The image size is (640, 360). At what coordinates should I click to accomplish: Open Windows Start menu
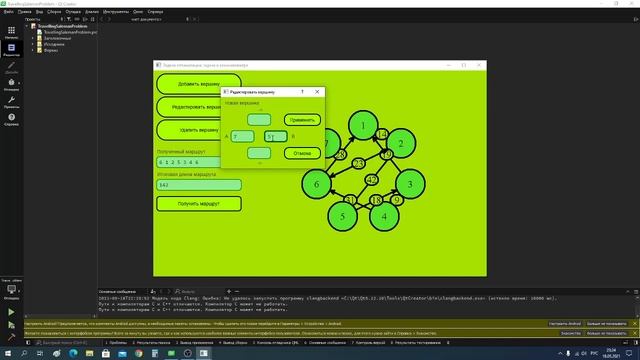tap(8, 353)
